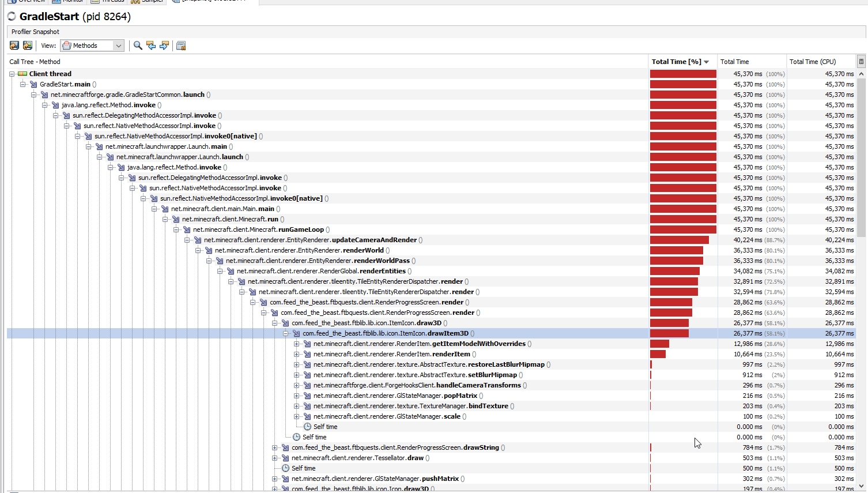Click the scroll up arrow of call tree
The width and height of the screenshot is (868, 493).
pyautogui.click(x=861, y=74)
